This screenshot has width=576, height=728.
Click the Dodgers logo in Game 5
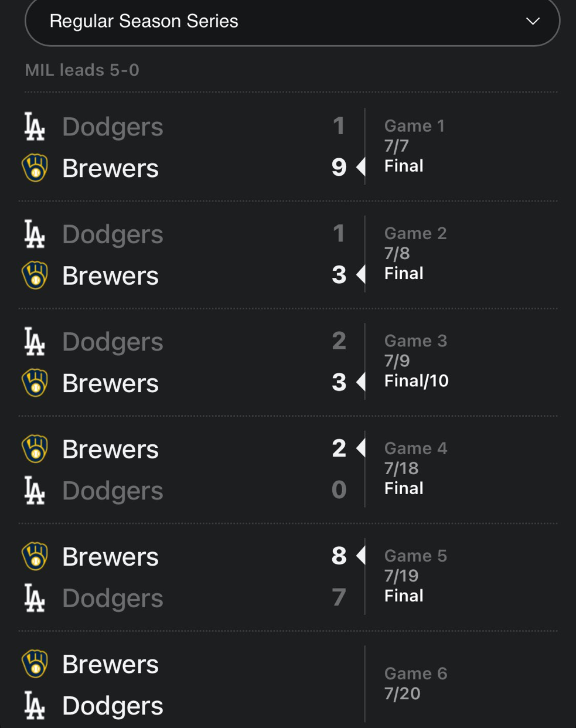[35, 598]
